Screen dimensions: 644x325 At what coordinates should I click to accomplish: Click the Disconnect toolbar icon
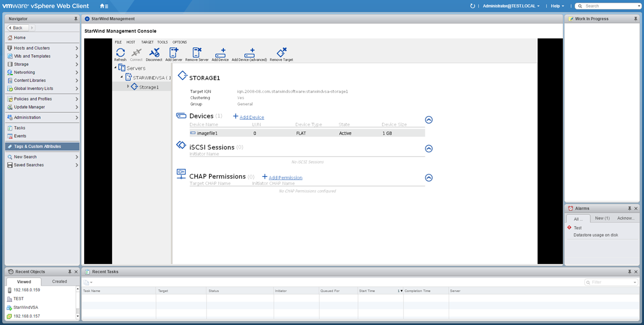coord(154,53)
